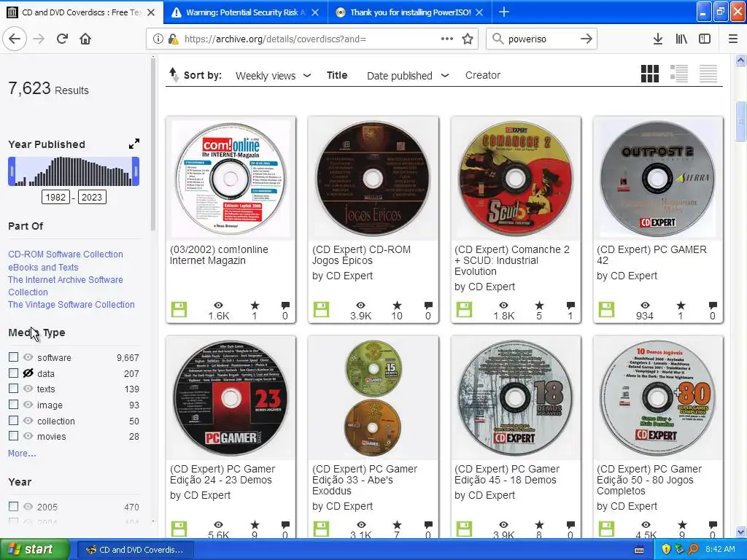Open CD and DVD Coverdiscs taskbar button
Image resolution: width=747 pixels, height=560 pixels.
[x=135, y=550]
